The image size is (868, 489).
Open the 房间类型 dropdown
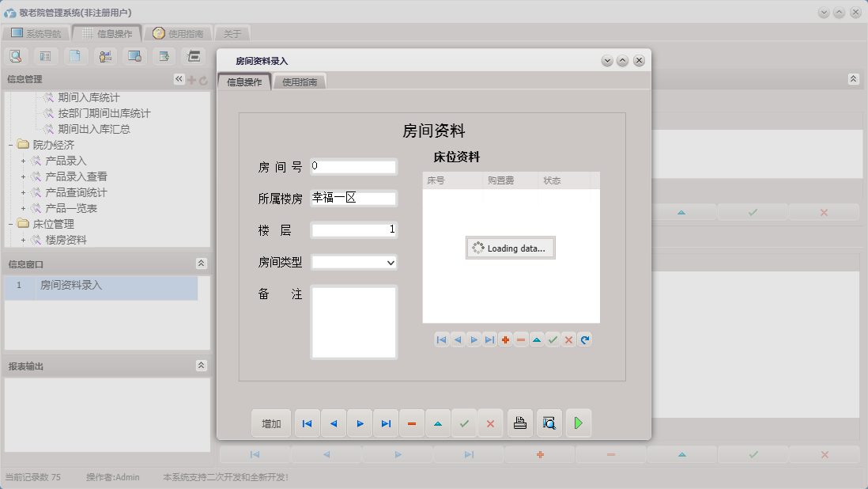[389, 262]
